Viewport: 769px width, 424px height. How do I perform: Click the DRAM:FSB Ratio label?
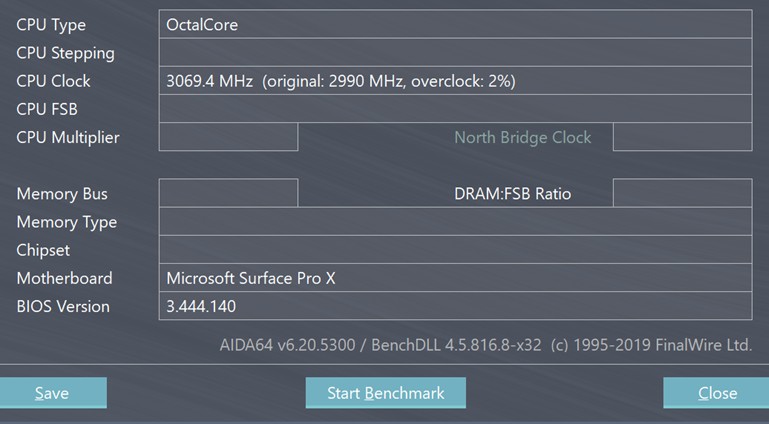point(513,194)
